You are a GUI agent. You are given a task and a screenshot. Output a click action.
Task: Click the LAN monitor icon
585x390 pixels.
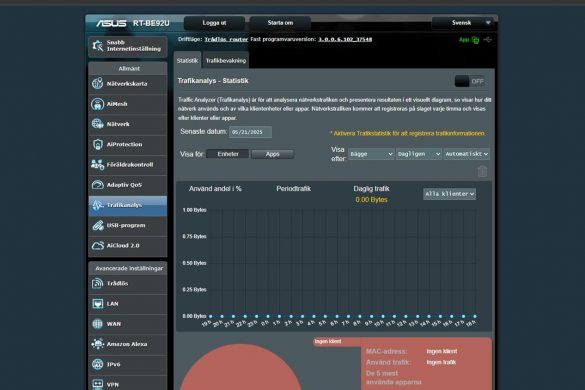(x=98, y=304)
